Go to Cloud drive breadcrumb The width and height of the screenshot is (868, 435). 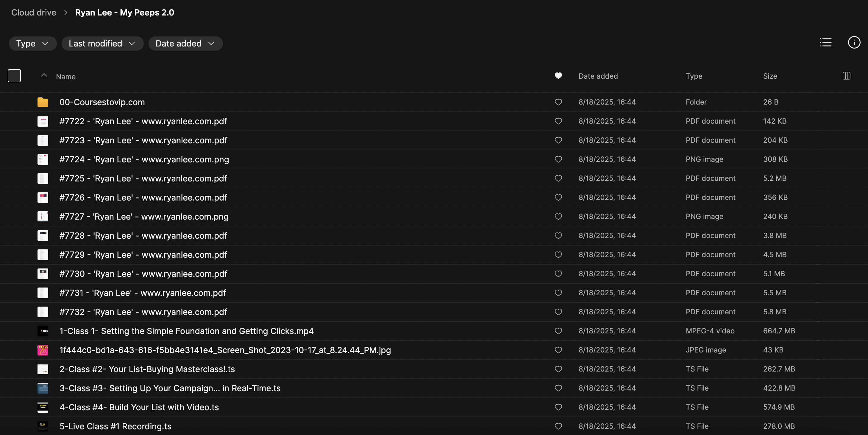[x=34, y=13]
